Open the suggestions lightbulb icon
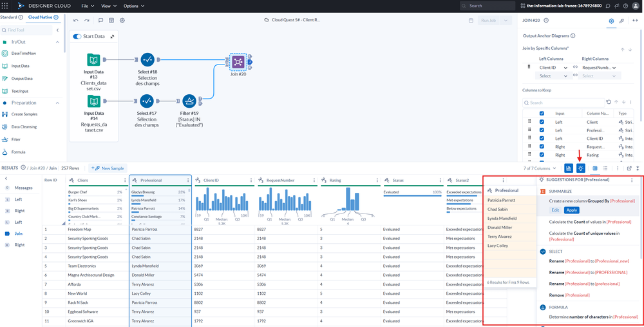644x327 pixels. pyautogui.click(x=581, y=168)
